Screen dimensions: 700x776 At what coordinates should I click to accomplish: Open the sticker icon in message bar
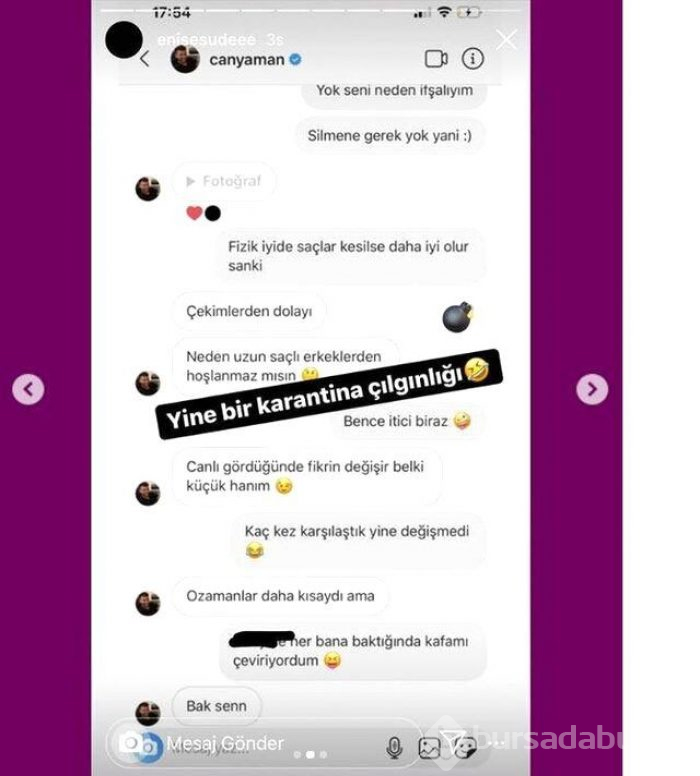(464, 748)
